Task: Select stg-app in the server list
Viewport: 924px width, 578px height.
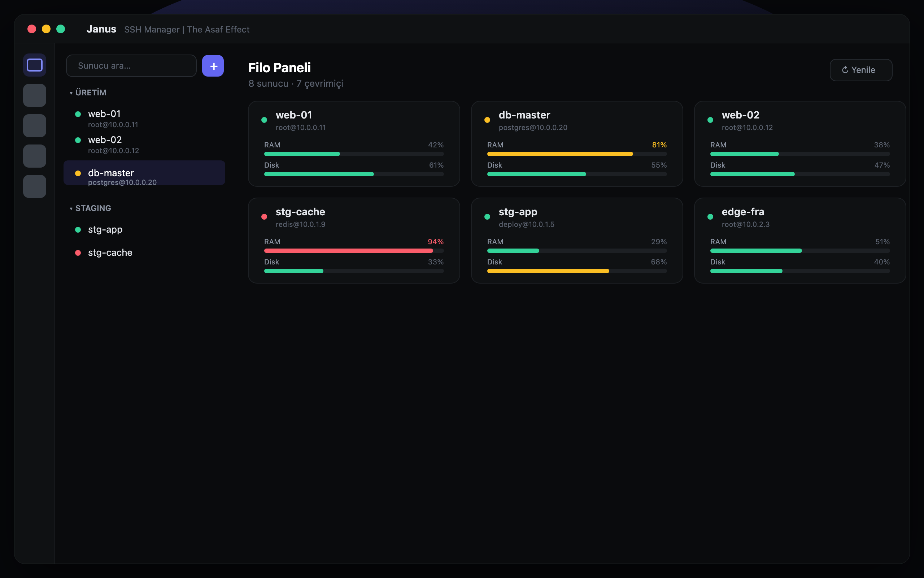Action: click(144, 229)
